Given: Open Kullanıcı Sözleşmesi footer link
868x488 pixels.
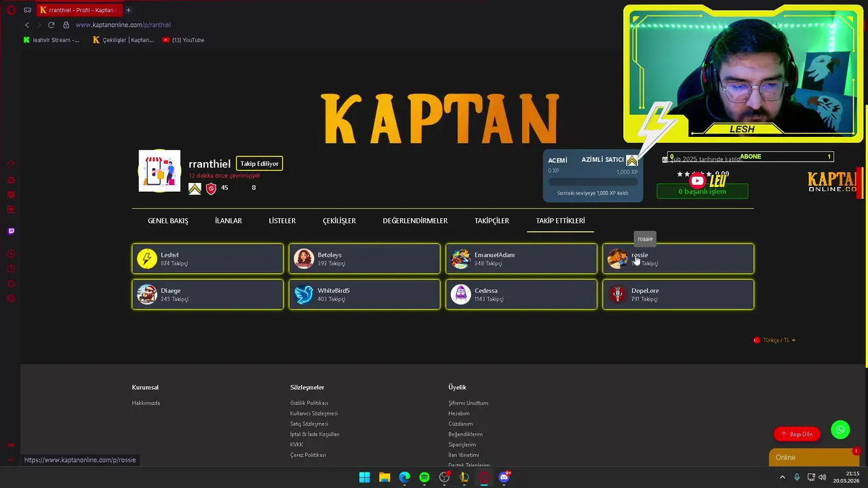Looking at the screenshot, I should click(314, 413).
